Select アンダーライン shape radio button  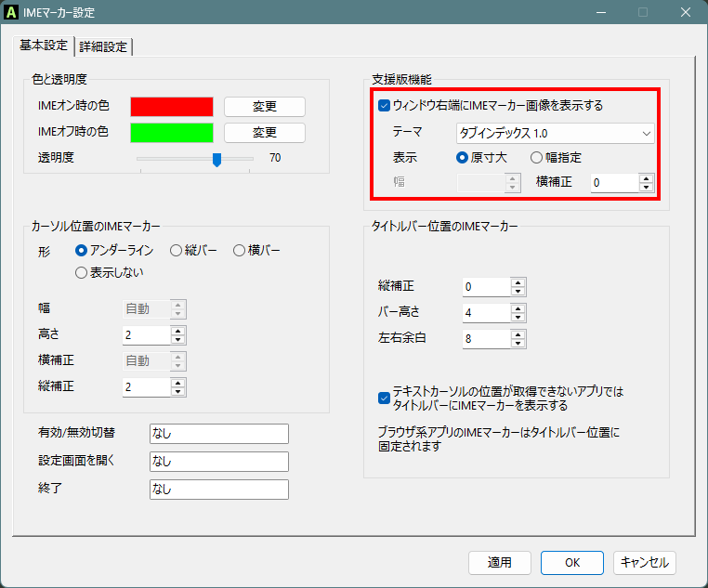[81, 251]
